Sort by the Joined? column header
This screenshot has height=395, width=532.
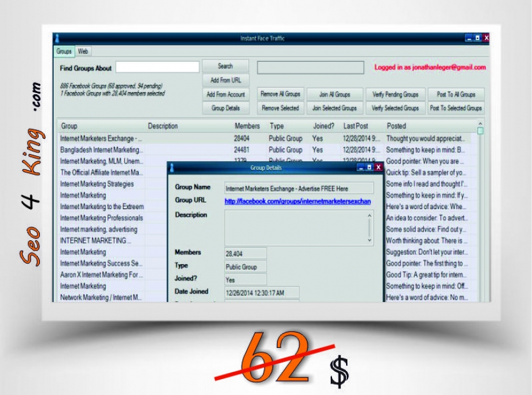323,126
